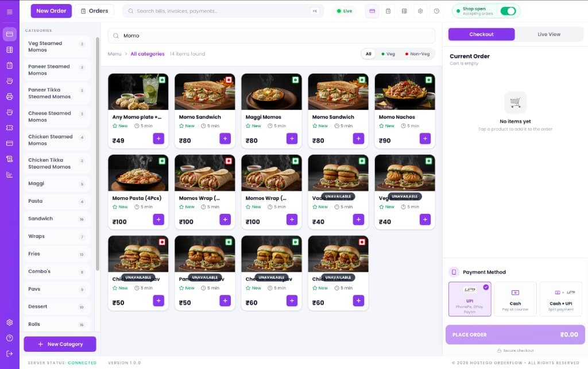
Task: Click the logout icon in left sidebar
Action: (9, 353)
